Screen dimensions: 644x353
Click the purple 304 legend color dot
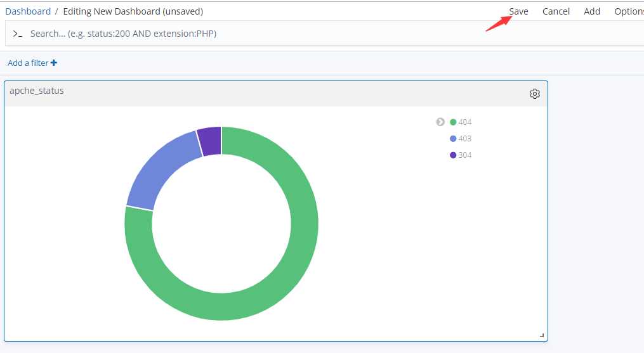(453, 155)
